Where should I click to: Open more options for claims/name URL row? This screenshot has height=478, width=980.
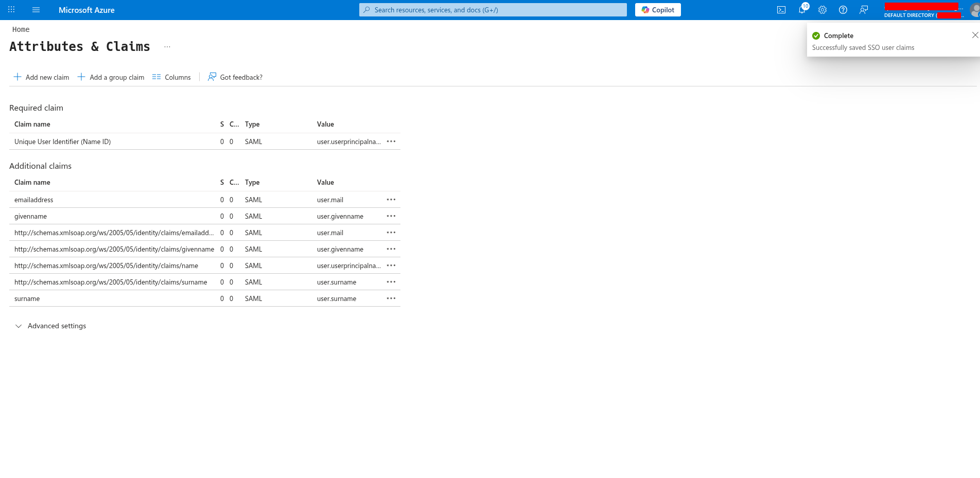(391, 265)
